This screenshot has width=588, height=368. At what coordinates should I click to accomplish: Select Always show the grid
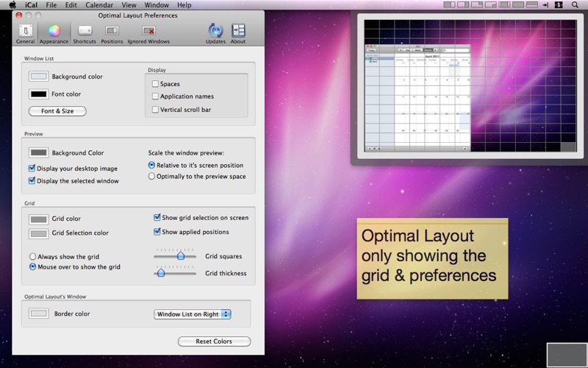(x=32, y=256)
